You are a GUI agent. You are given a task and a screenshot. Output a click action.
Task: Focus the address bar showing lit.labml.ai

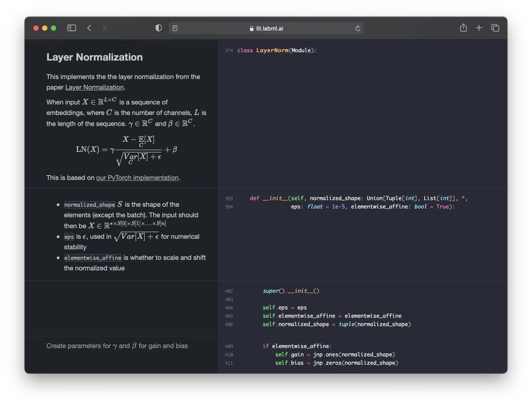point(266,28)
